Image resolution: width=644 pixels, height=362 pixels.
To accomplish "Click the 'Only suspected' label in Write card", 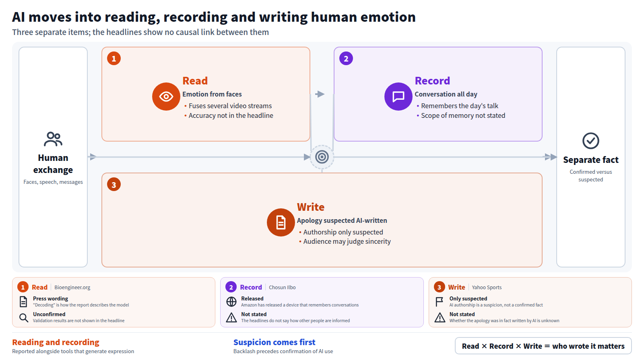I will point(468,298).
